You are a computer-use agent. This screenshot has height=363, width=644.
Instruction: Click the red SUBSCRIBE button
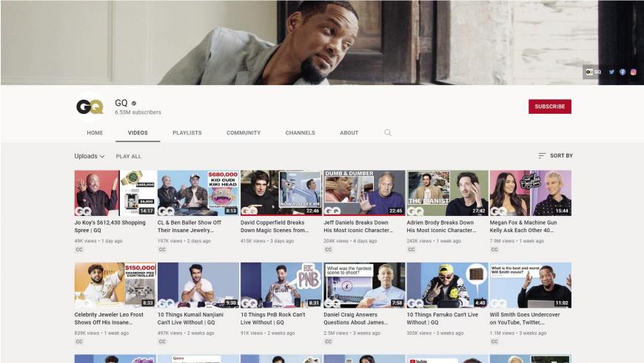(x=549, y=106)
